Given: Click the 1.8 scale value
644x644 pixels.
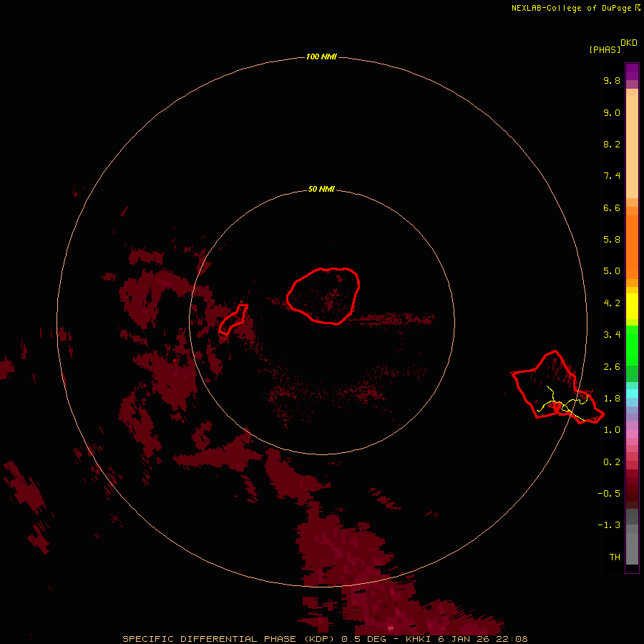Looking at the screenshot, I should (x=612, y=399).
